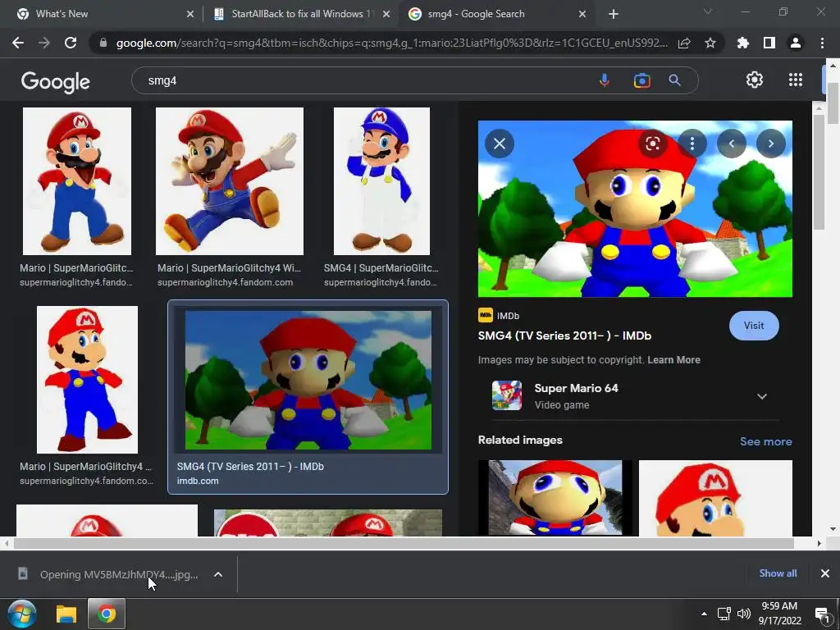Image resolution: width=840 pixels, height=630 pixels.
Task: Click the Chrome taskbar icon
Action: [x=106, y=614]
